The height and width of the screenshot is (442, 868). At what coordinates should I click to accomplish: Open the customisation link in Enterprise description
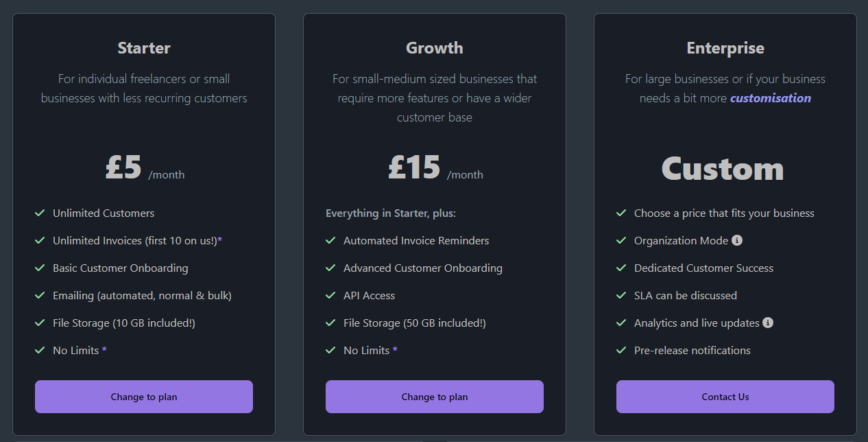click(x=771, y=98)
